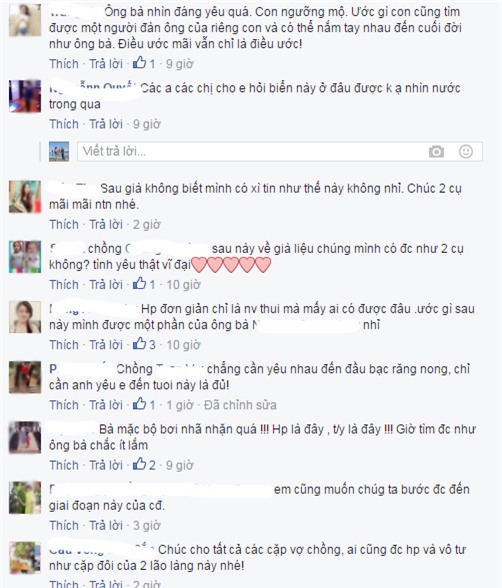Click '9 giờ' timestamp on first comment
Viewport: 502px width, 588px height.
[x=180, y=64]
